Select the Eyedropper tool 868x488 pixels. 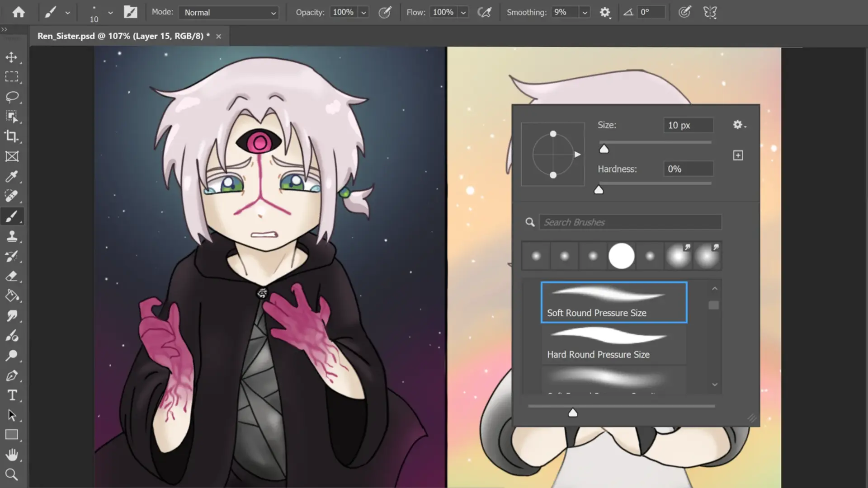[12, 176]
